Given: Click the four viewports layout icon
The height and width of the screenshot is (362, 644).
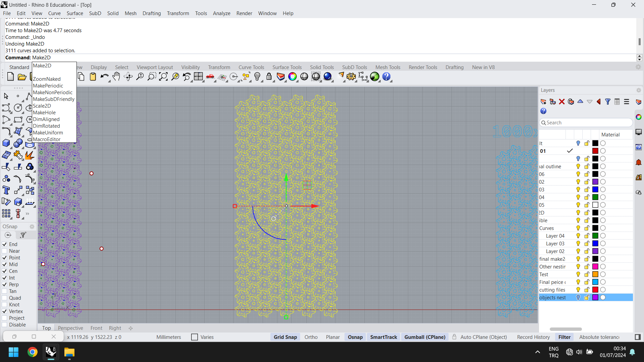Looking at the screenshot, I should 198,77.
